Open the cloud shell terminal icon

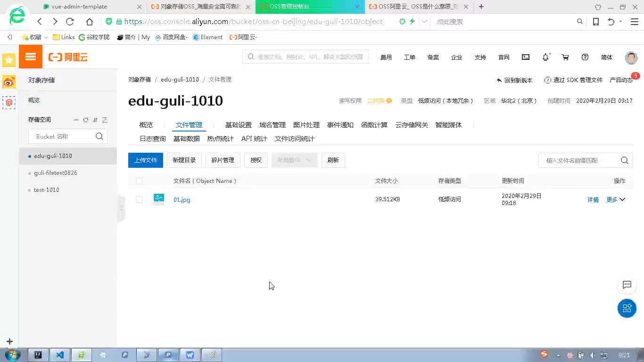526,57
